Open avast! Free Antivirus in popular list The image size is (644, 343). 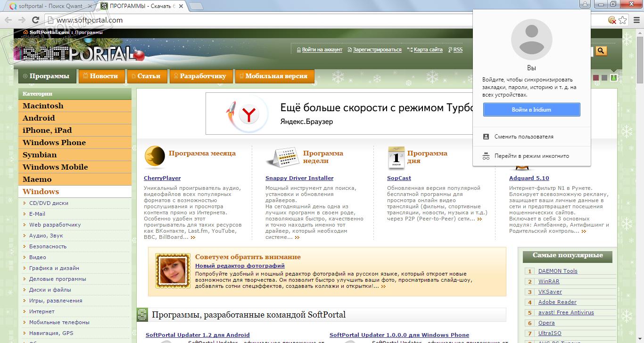pyautogui.click(x=566, y=312)
